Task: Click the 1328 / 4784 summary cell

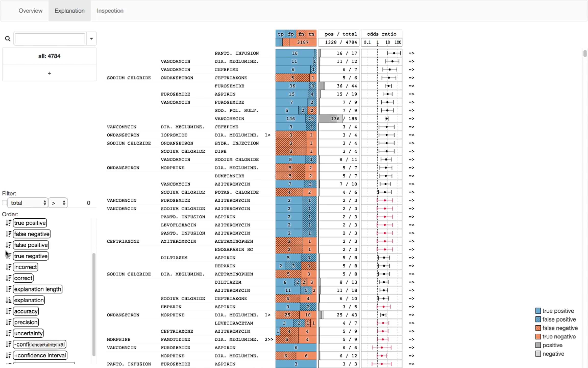Action: [x=339, y=42]
